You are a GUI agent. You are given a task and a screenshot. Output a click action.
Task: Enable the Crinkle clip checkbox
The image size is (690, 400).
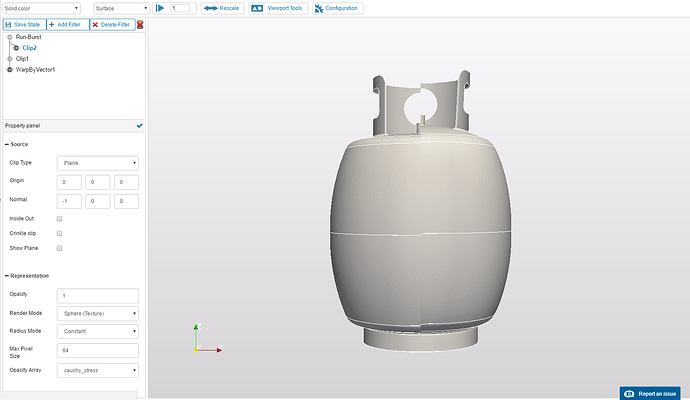pos(60,233)
